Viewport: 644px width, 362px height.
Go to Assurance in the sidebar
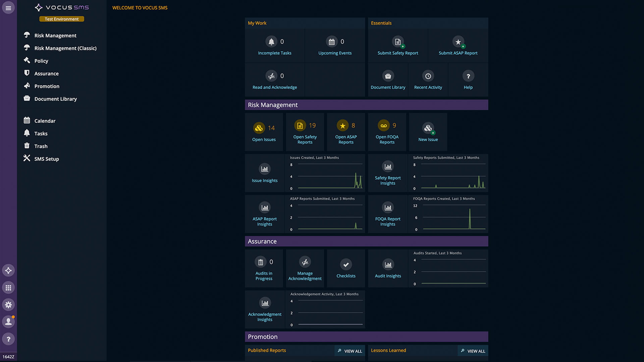pos(46,73)
